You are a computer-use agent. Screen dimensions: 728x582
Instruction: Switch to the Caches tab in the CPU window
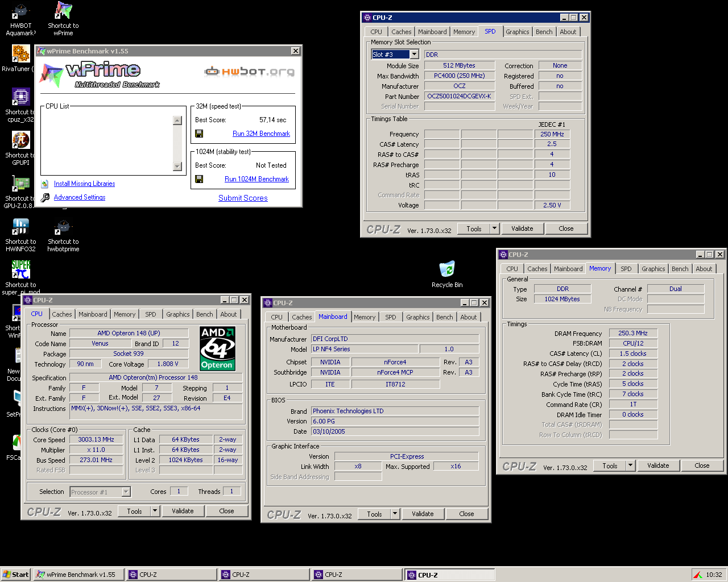pyautogui.click(x=62, y=314)
